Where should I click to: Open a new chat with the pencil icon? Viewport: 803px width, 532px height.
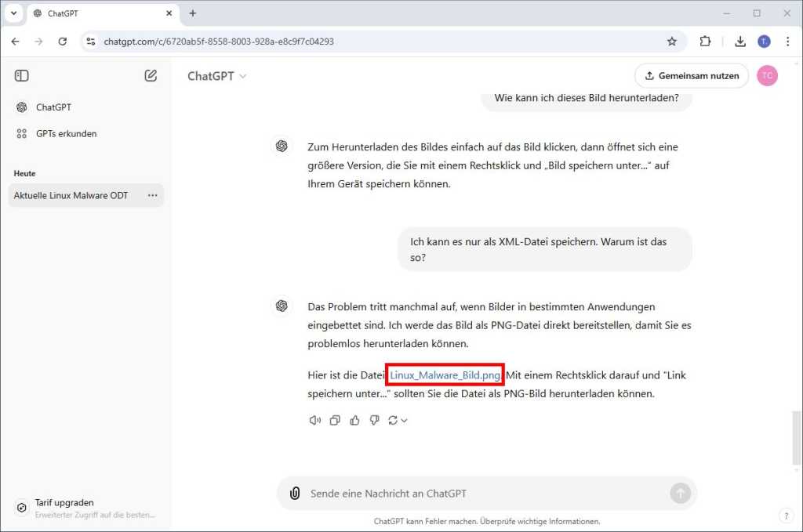[151, 75]
